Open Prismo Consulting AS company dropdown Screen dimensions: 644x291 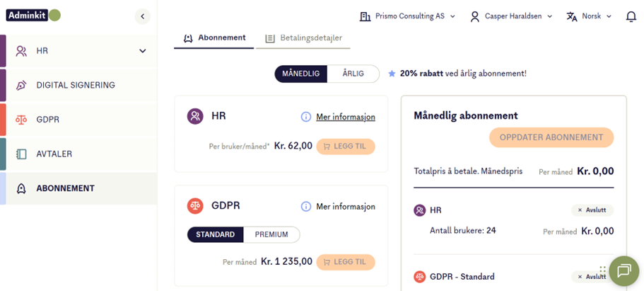click(408, 16)
